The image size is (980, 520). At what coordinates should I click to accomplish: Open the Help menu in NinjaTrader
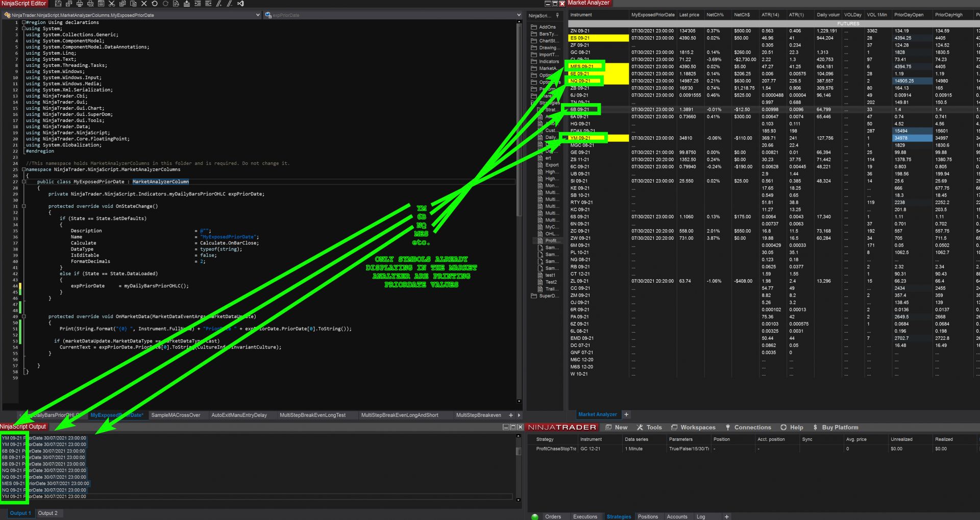click(x=792, y=428)
